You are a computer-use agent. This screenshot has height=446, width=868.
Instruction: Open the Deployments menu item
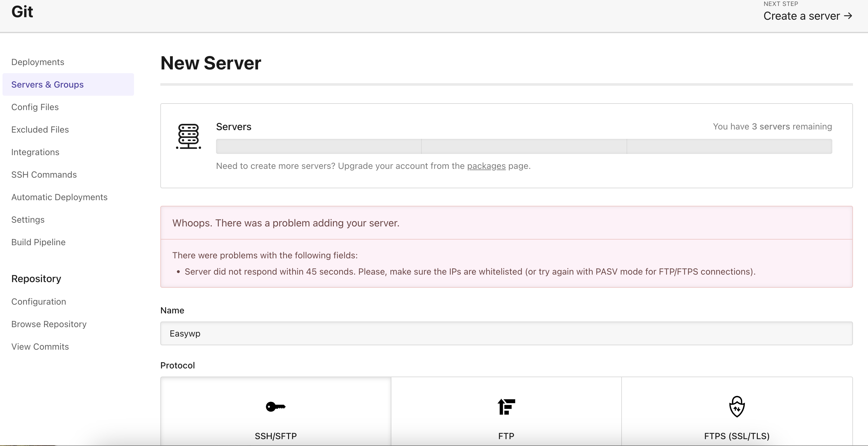[x=38, y=61]
